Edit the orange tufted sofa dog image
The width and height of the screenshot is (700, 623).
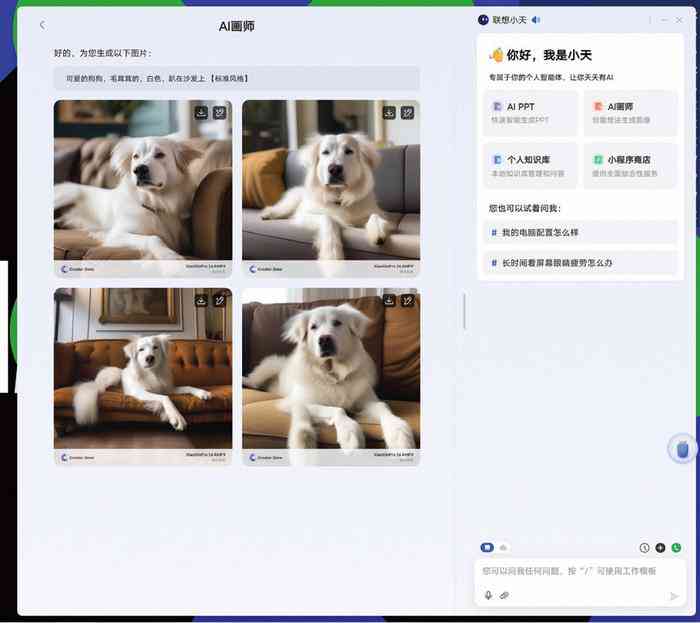pyautogui.click(x=220, y=301)
